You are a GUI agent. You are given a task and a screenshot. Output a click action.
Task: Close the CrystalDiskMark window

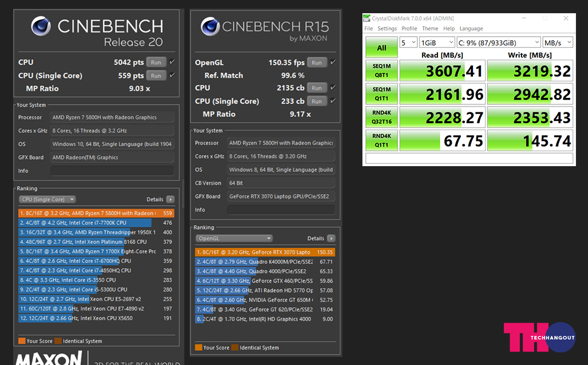(566, 18)
